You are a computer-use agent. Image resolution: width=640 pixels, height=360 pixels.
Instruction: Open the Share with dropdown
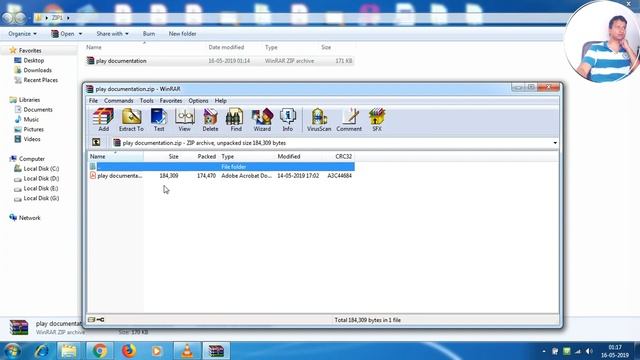tap(112, 34)
